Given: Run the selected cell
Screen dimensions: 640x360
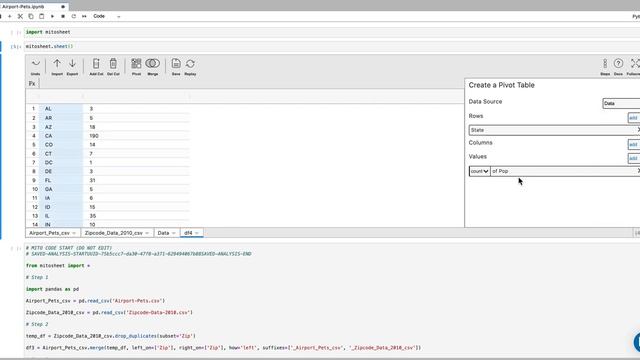Looking at the screenshot, I should [x=52, y=16].
